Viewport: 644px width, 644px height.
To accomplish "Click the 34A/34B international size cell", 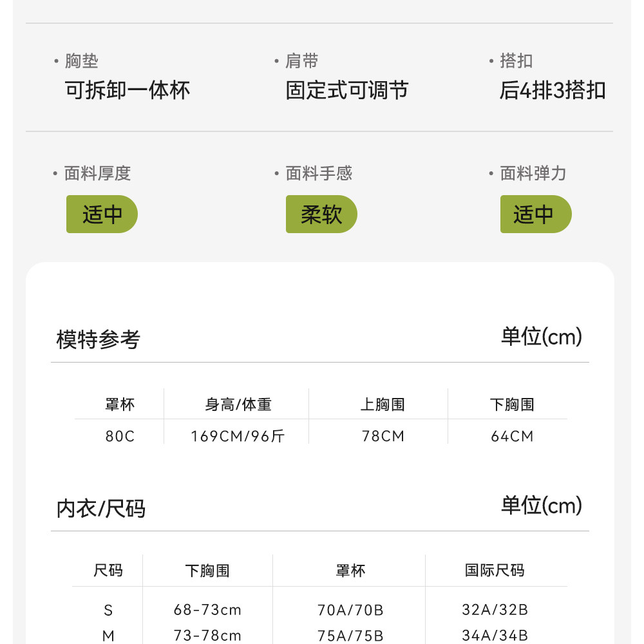I will pos(495,636).
